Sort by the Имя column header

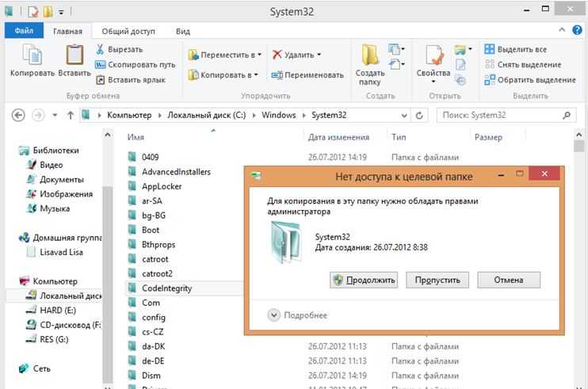(136, 137)
